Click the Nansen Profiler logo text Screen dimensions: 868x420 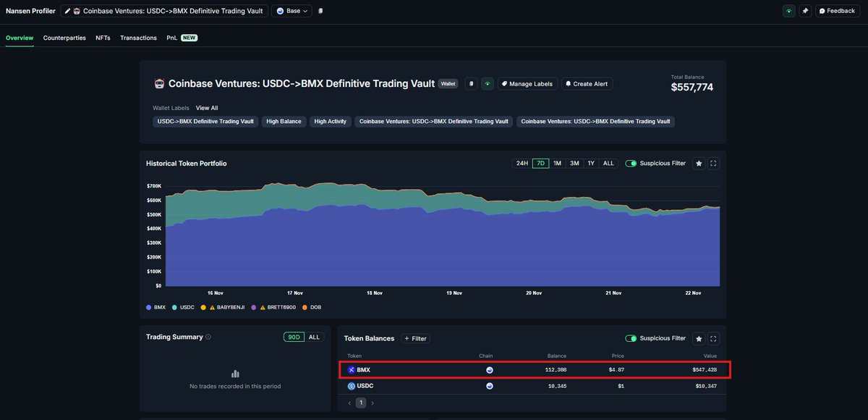[x=30, y=11]
